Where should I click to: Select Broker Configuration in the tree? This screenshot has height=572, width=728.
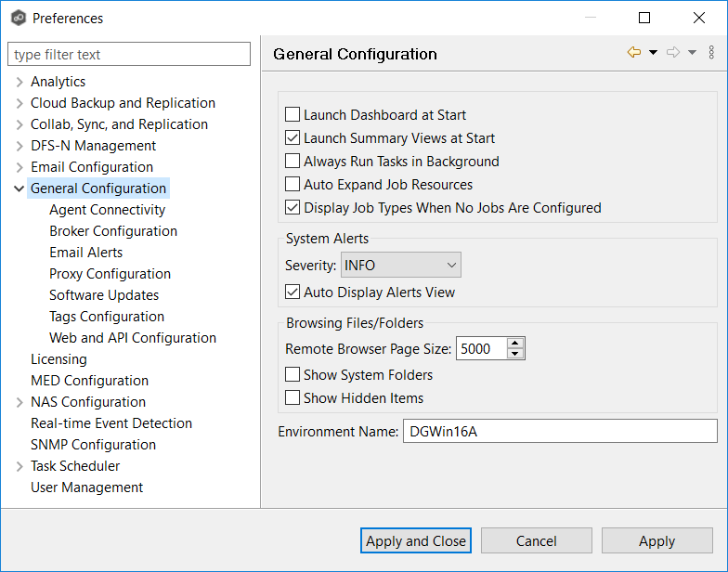(113, 231)
